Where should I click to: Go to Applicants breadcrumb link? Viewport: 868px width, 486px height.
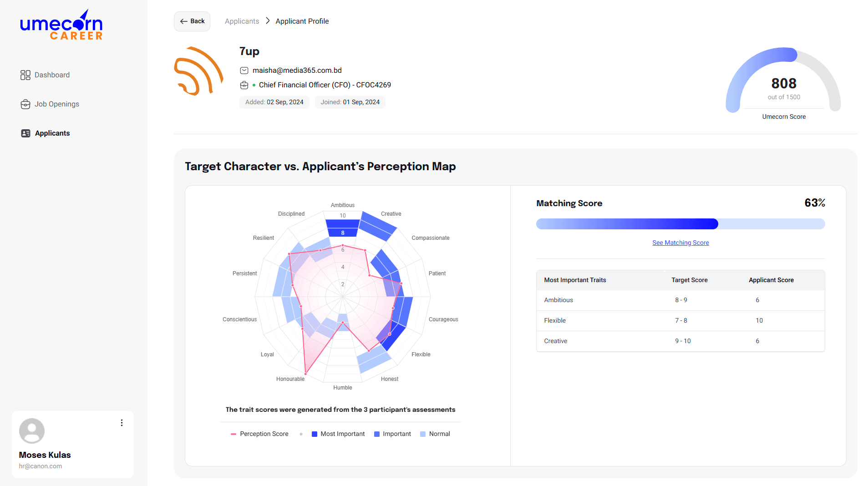pos(242,21)
